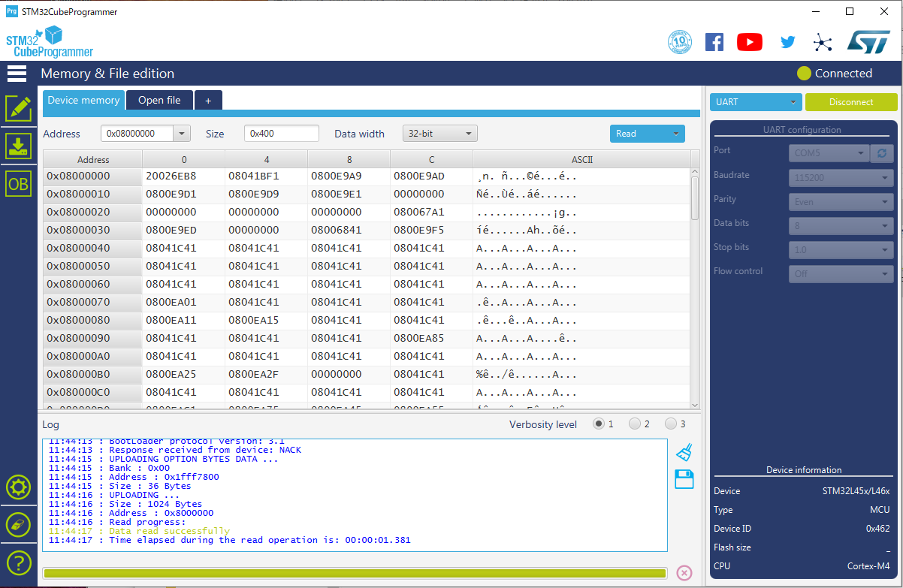The width and height of the screenshot is (903, 588).
Task: Refresh the COM port list
Action: tap(883, 153)
